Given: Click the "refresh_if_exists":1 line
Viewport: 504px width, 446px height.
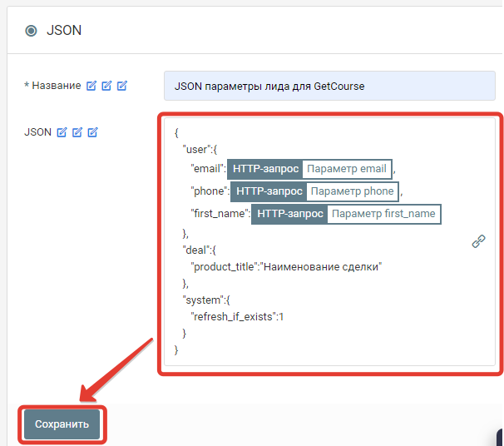Looking at the screenshot, I should (x=237, y=317).
